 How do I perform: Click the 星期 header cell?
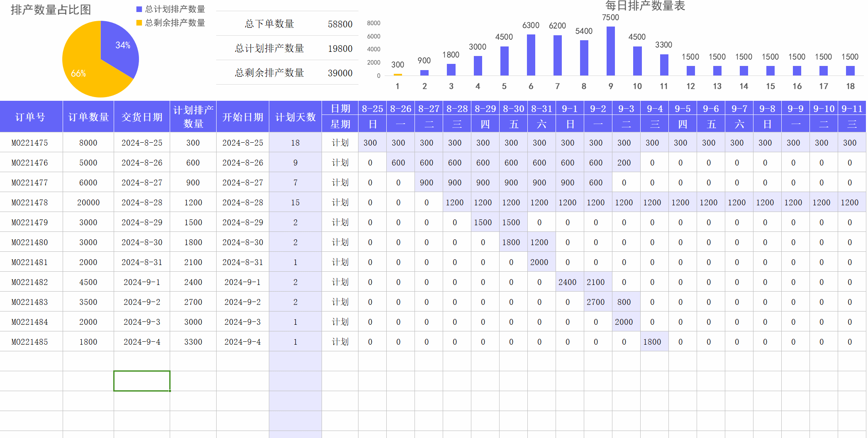pyautogui.click(x=340, y=124)
